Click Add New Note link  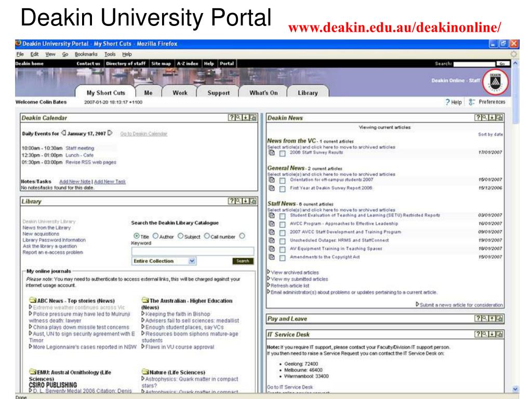[x=75, y=181]
